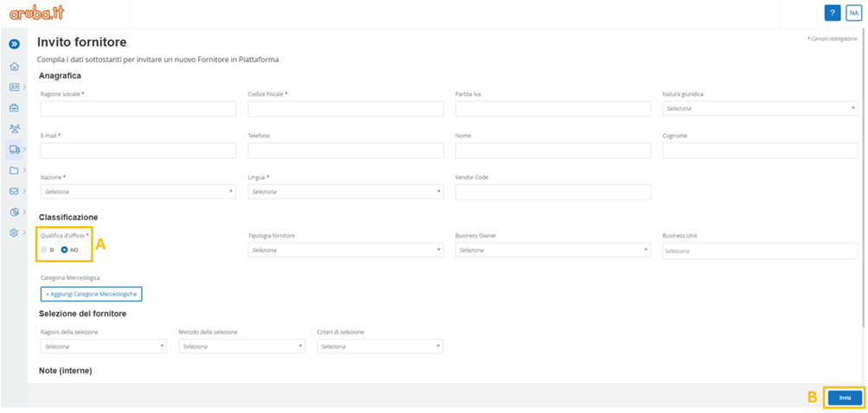This screenshot has height=413, width=868.
Task: Open the envelope messages icon
Action: click(x=14, y=191)
